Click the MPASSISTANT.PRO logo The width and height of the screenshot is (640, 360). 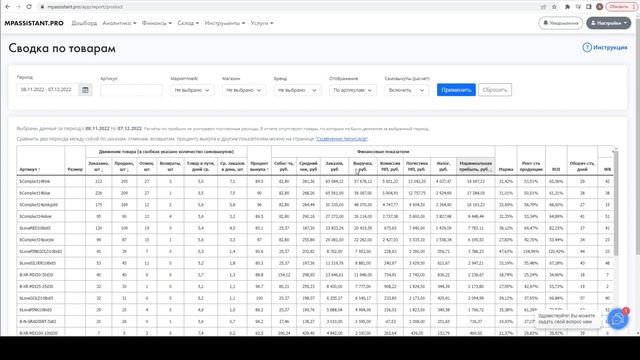coord(34,23)
